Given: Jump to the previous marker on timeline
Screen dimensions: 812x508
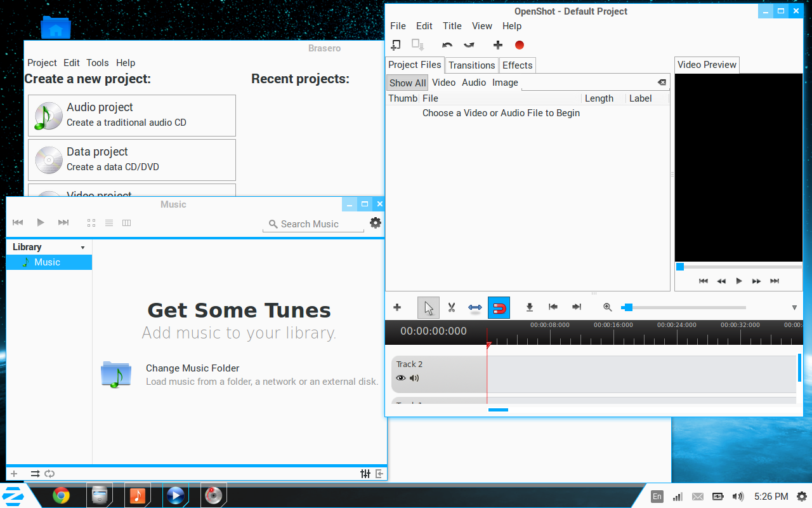Looking at the screenshot, I should pos(553,307).
